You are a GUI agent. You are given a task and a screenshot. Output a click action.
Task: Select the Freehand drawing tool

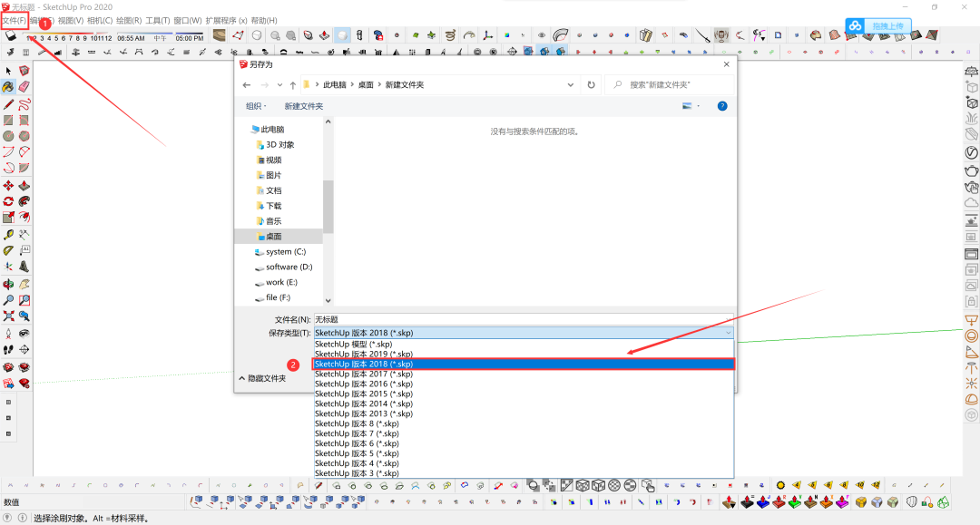pos(24,104)
